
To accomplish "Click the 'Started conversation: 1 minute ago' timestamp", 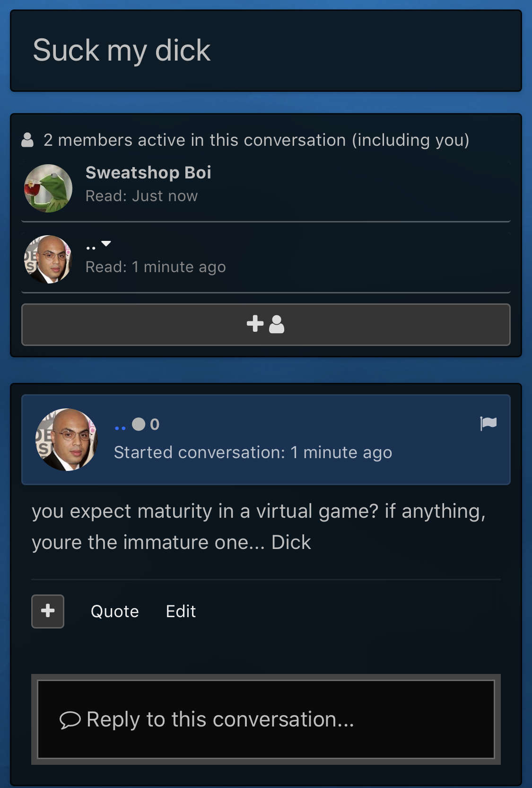I will click(253, 453).
